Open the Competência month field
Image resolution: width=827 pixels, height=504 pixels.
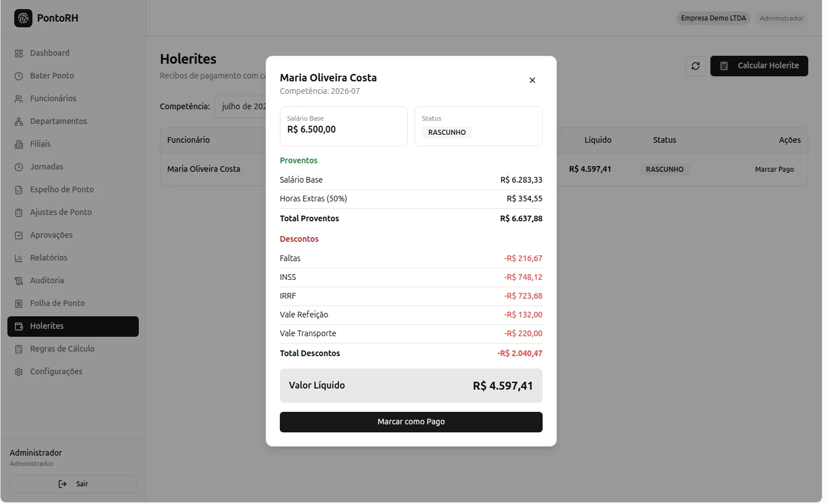click(241, 106)
